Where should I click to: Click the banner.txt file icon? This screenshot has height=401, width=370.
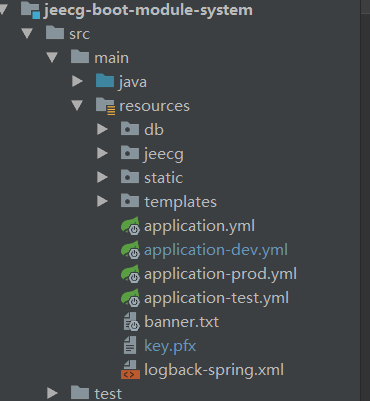coord(131,322)
